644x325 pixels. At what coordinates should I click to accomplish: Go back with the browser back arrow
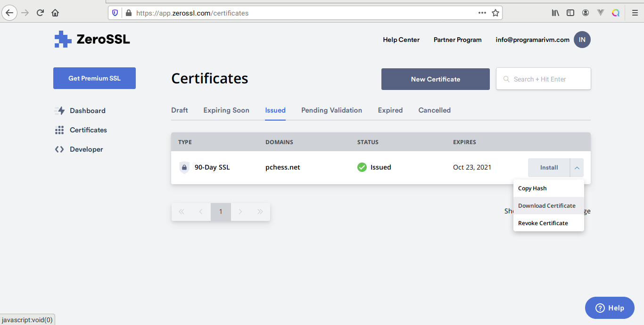coord(9,13)
